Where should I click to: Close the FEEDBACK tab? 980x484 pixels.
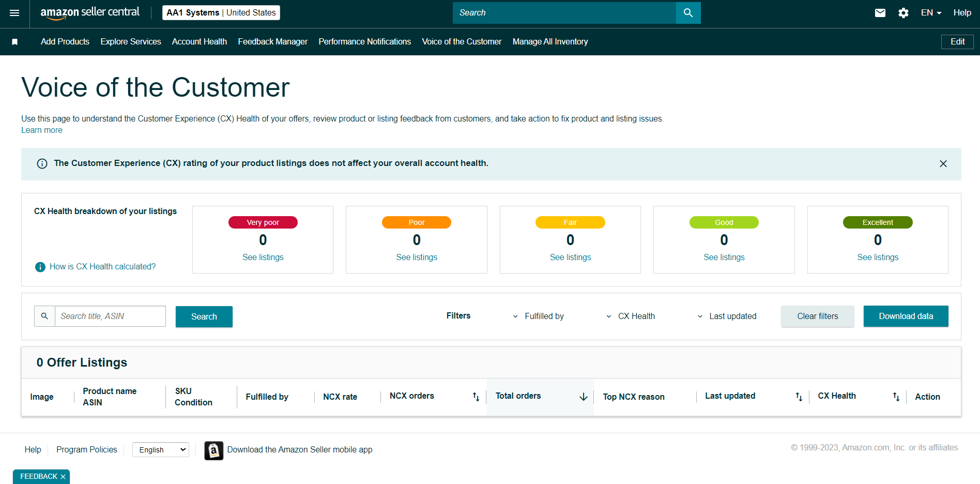point(63,477)
